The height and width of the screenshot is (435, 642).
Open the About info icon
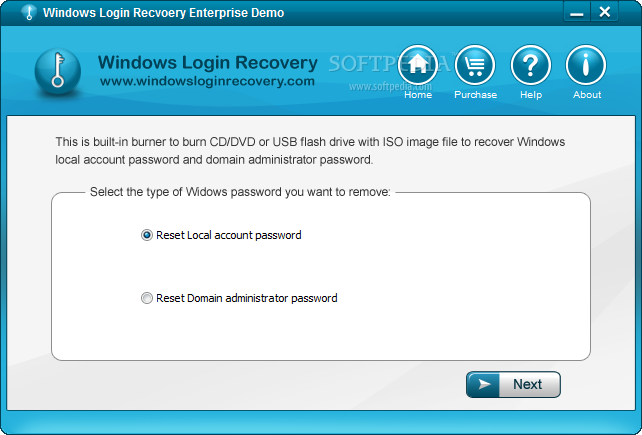coord(586,66)
